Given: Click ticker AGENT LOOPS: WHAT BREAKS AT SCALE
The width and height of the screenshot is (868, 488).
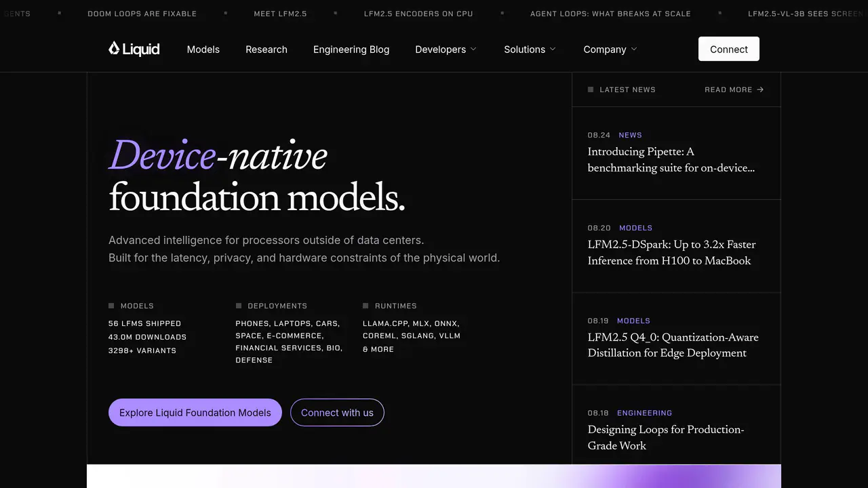Looking at the screenshot, I should coord(610,14).
